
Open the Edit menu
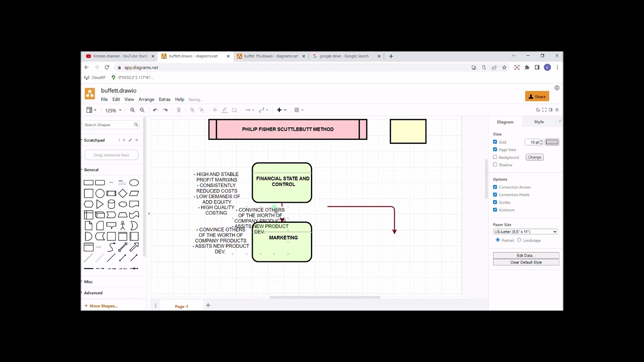116,100
